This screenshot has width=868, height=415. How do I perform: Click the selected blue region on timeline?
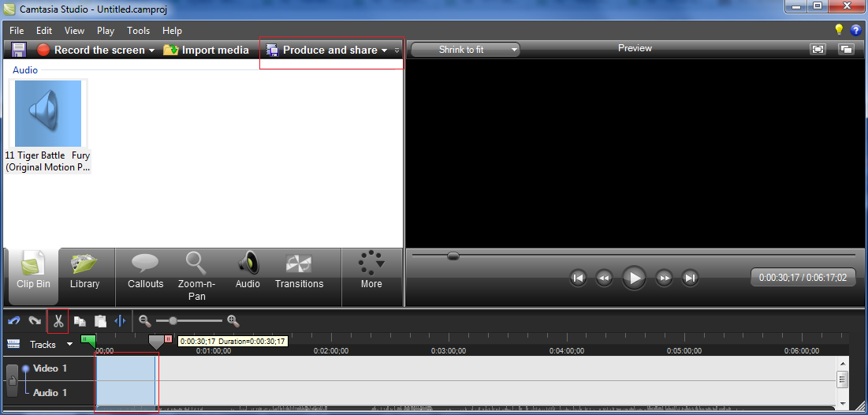click(125, 380)
